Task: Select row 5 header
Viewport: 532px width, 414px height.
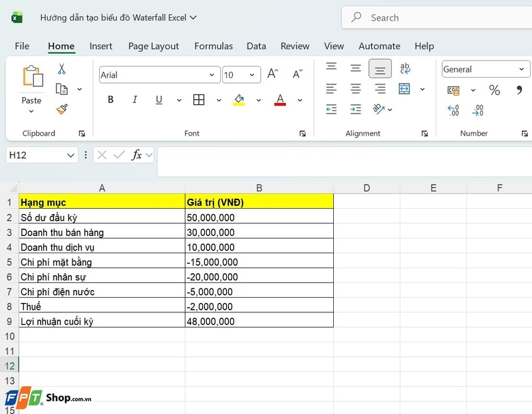Action: tap(9, 262)
